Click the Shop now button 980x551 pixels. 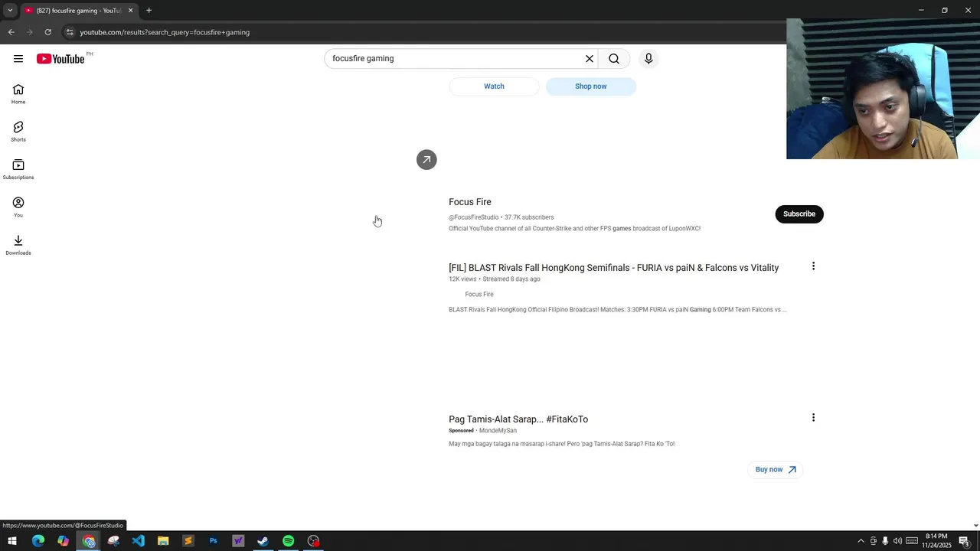tap(591, 86)
